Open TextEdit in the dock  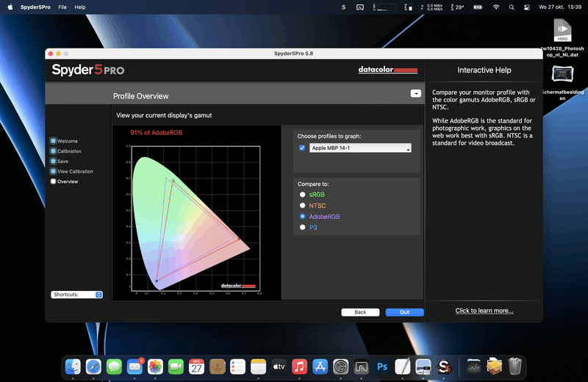pyautogui.click(x=402, y=367)
